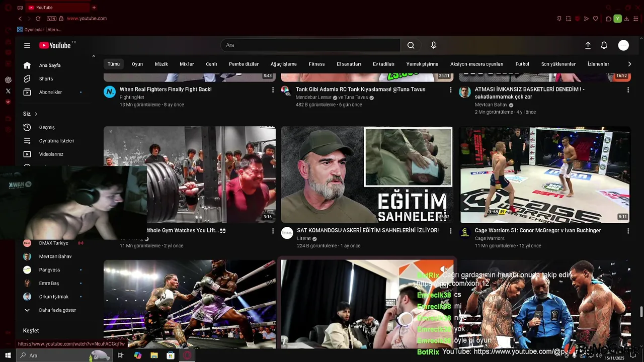Open options for ATMASI İMKANSIZ BASKETLERİ video

[x=628, y=89]
